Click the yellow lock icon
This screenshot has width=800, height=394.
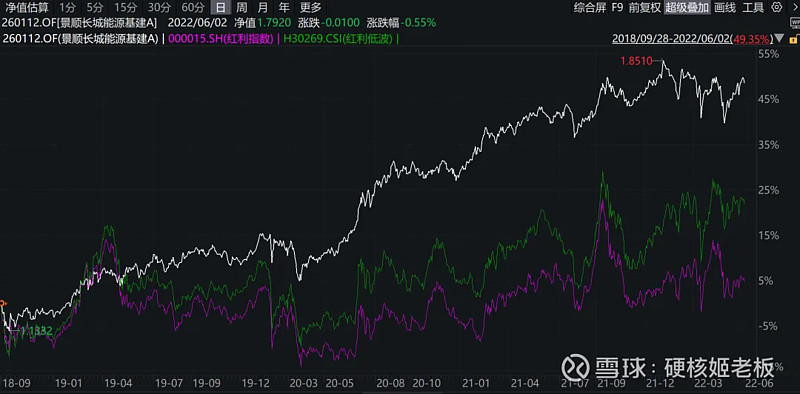pyautogui.click(x=793, y=38)
